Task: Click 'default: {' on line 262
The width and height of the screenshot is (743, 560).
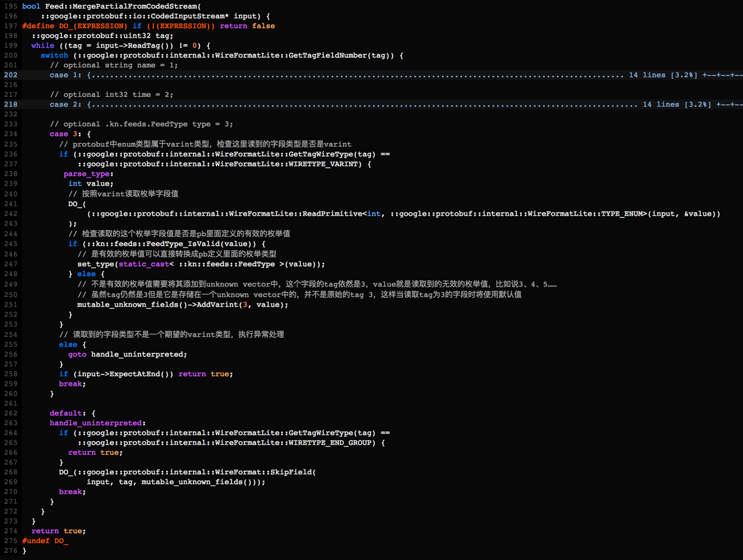Action: click(x=73, y=413)
